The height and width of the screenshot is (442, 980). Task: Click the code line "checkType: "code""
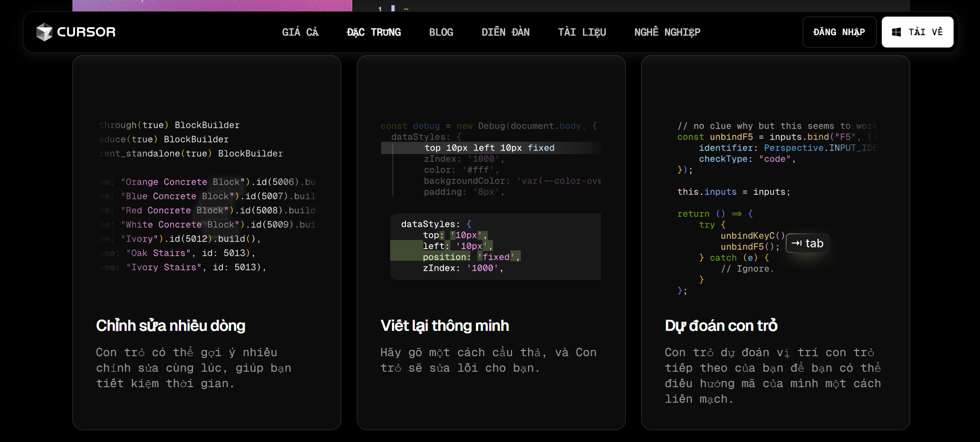coord(747,159)
